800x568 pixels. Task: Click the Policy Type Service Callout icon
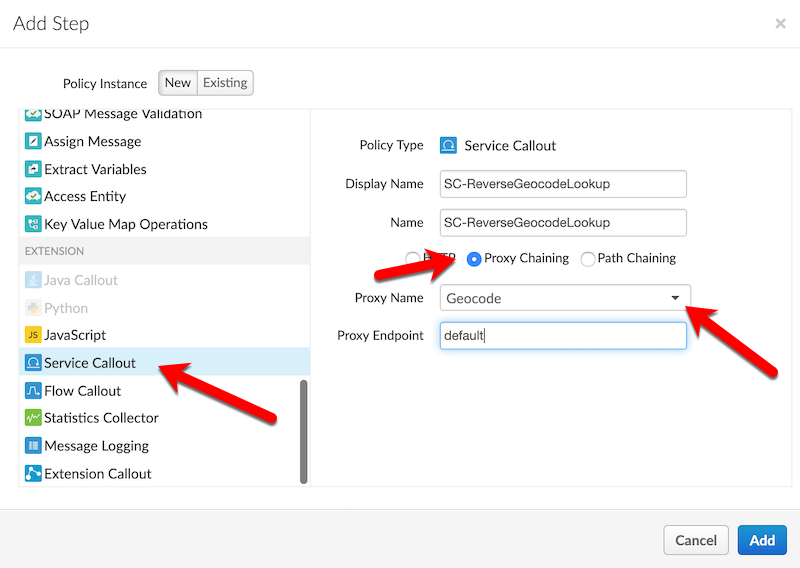click(x=448, y=145)
